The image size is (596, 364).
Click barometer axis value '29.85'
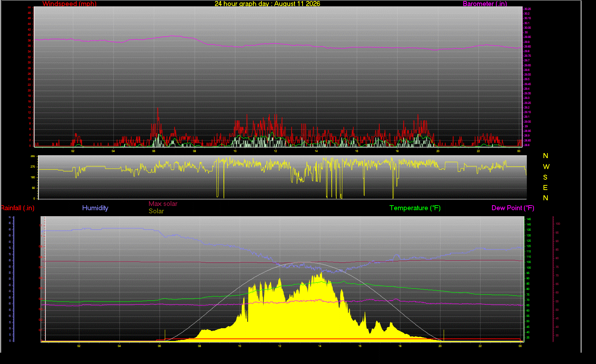point(528,46)
